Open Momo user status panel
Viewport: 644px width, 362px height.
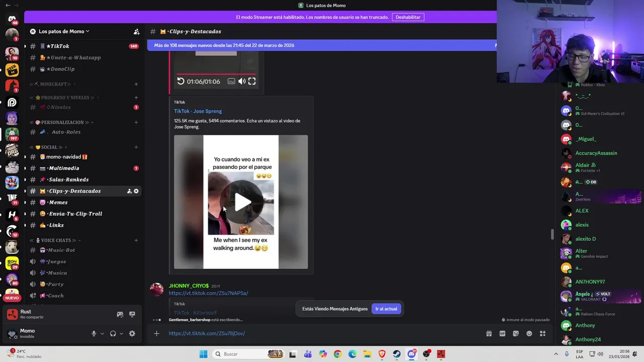[44, 333]
